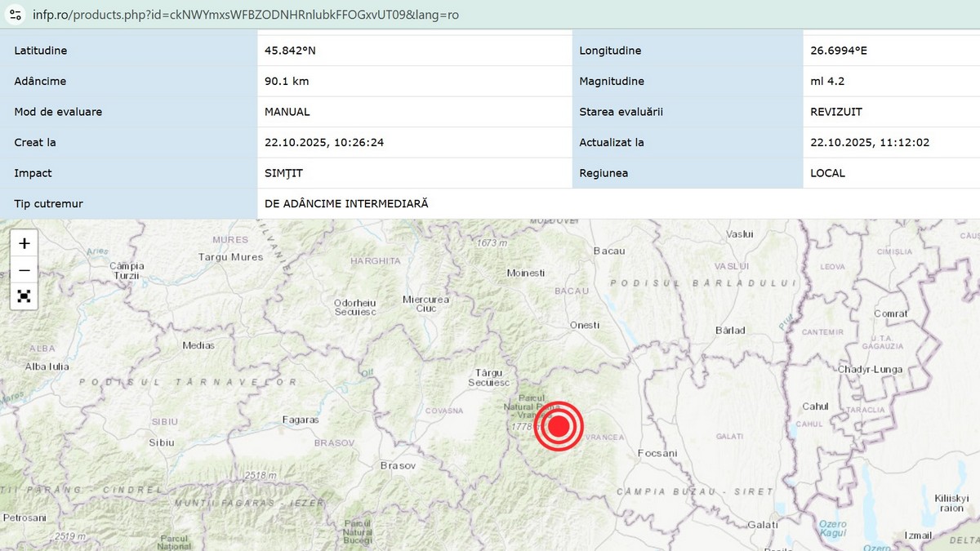
Task: Click Sibiu city label on map
Action: [x=161, y=442]
